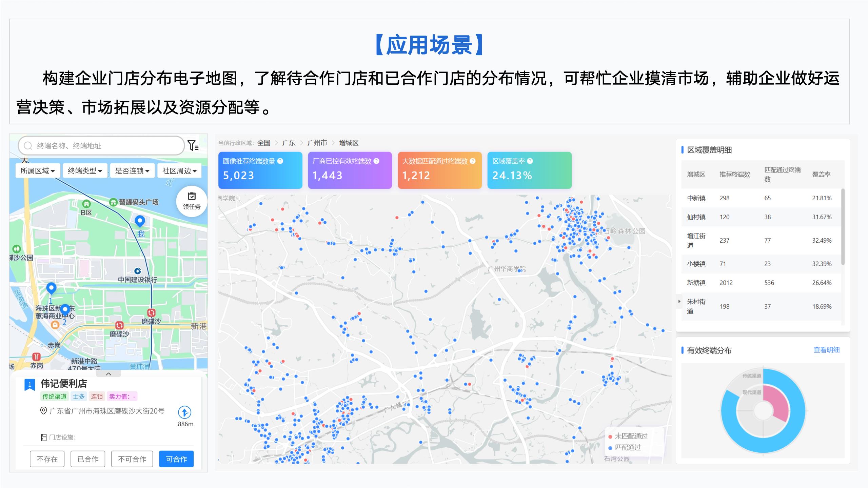Click help icon next to 画像推荐终端数量
Image resolution: width=868 pixels, height=488 pixels.
[280, 161]
